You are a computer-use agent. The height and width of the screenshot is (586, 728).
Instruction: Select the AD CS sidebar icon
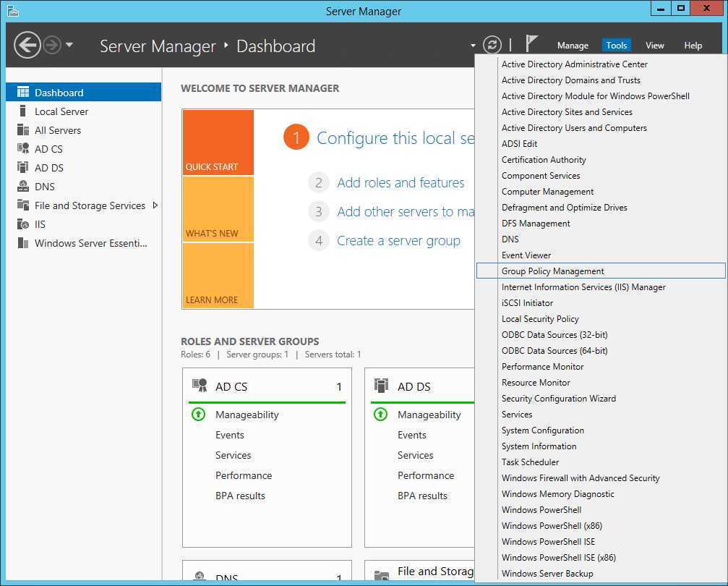click(x=22, y=149)
